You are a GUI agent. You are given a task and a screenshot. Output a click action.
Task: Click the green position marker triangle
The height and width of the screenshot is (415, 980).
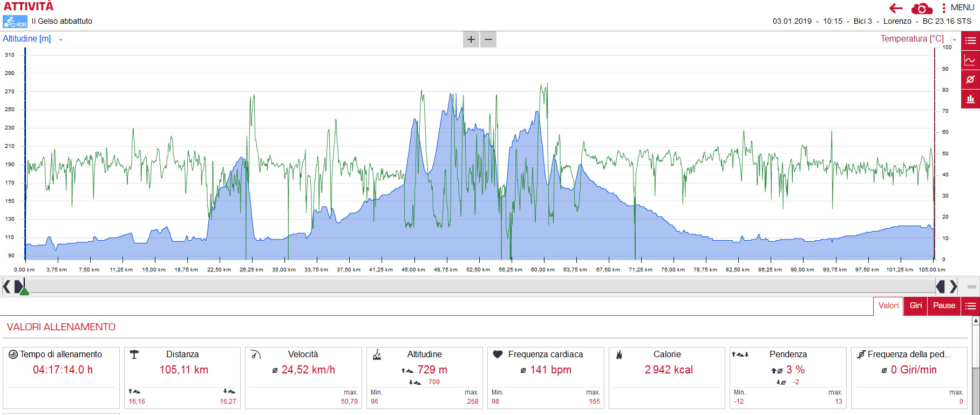click(24, 291)
